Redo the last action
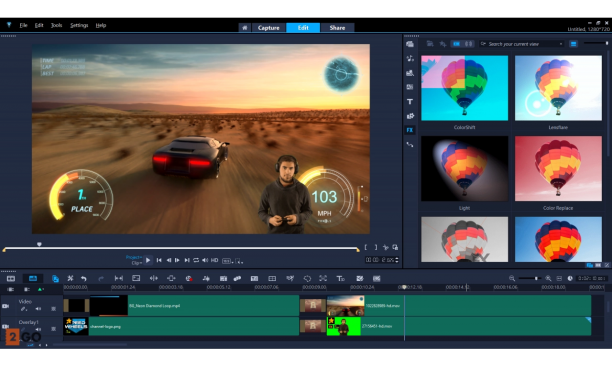The height and width of the screenshot is (367, 612). click(101, 278)
